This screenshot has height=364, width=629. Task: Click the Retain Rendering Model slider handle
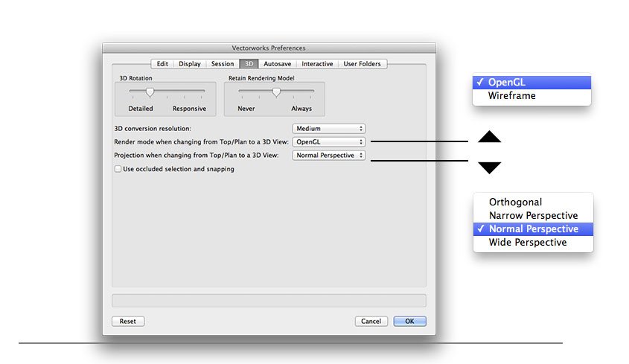pyautogui.click(x=276, y=92)
